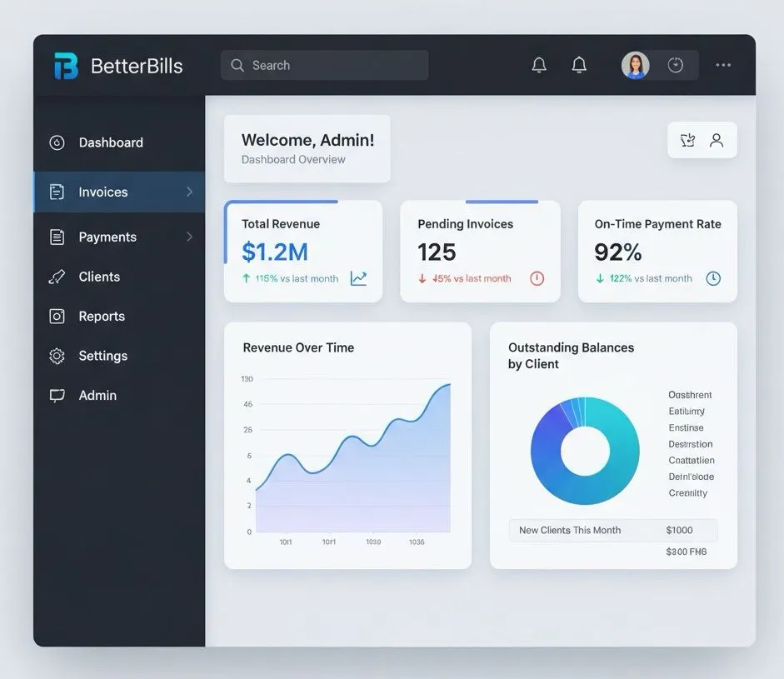Select Admin in the sidebar
Screen dimensions: 784x679
pos(97,396)
